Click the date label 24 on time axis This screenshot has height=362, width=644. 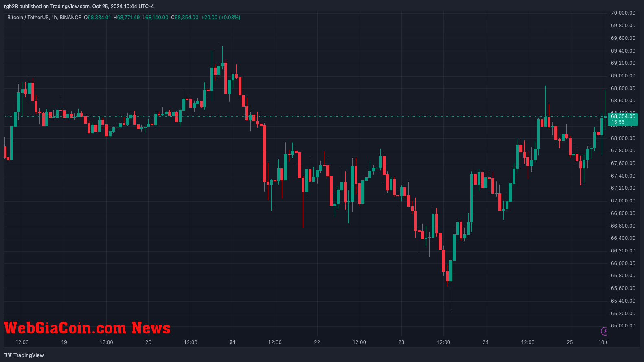[486, 342]
